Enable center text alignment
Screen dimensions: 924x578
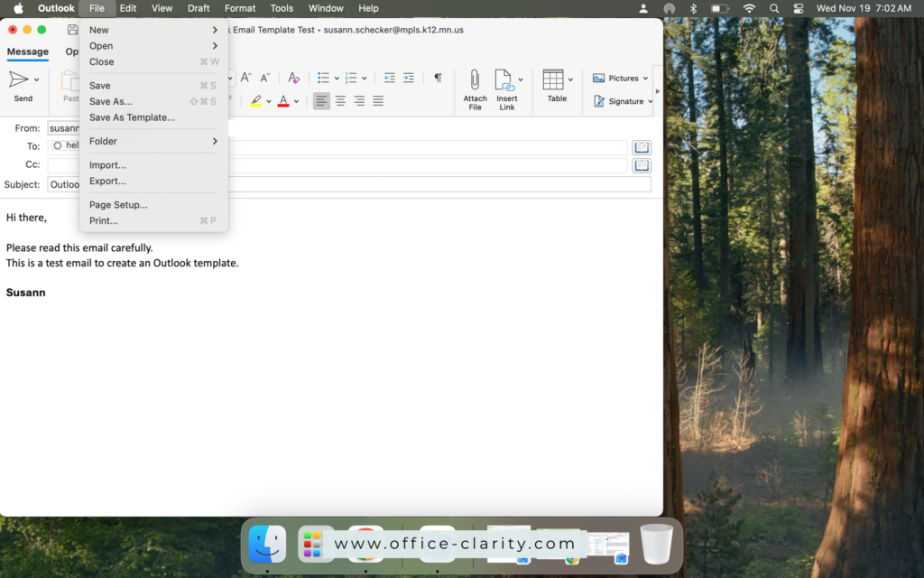pyautogui.click(x=340, y=101)
